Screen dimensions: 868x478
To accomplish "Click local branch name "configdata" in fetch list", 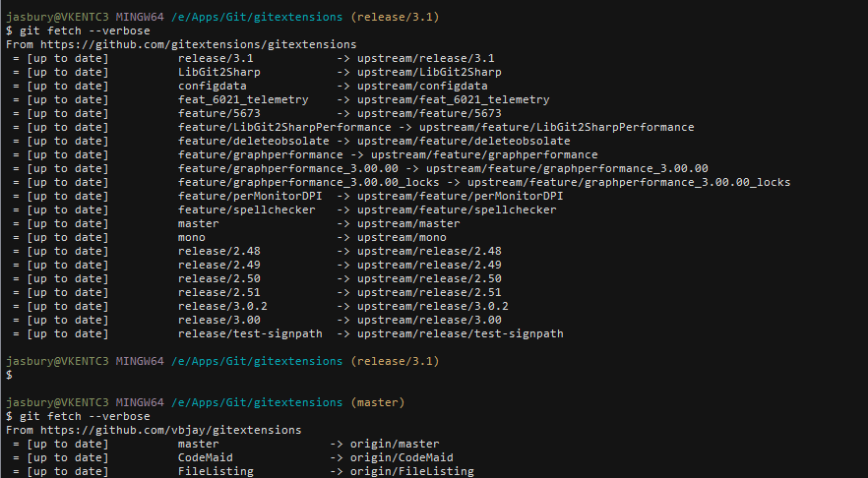I will click(212, 87).
